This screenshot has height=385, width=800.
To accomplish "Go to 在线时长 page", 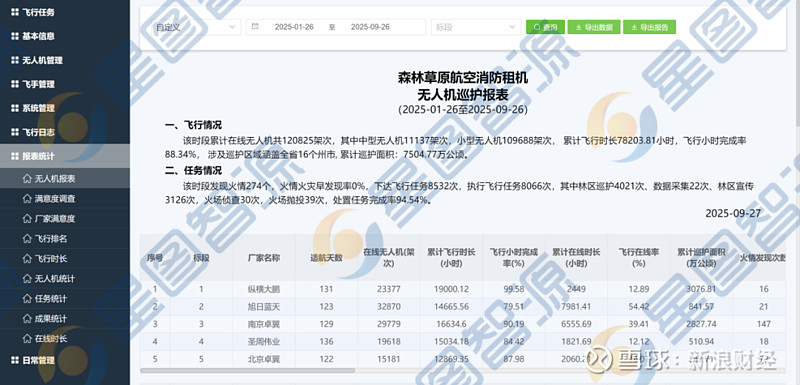I will pos(65,338).
